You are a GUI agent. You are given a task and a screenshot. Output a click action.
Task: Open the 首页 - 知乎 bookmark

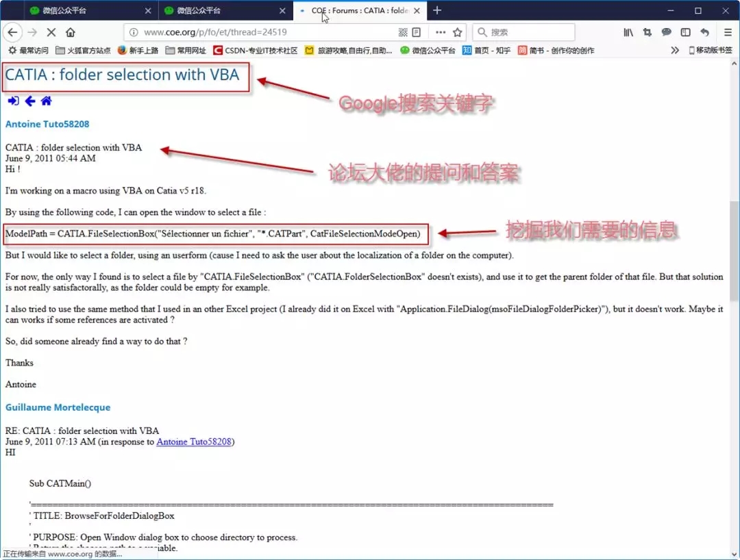pyautogui.click(x=486, y=51)
